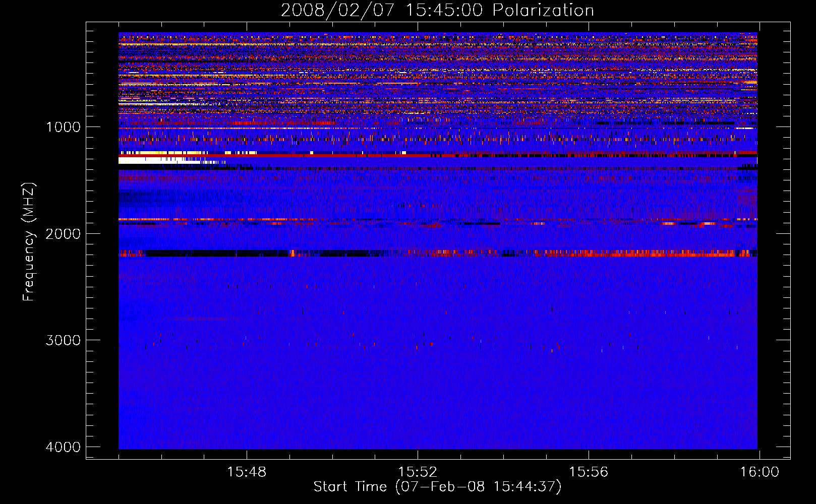
Task: Click the 3000 frequency tick label
Action: click(63, 340)
